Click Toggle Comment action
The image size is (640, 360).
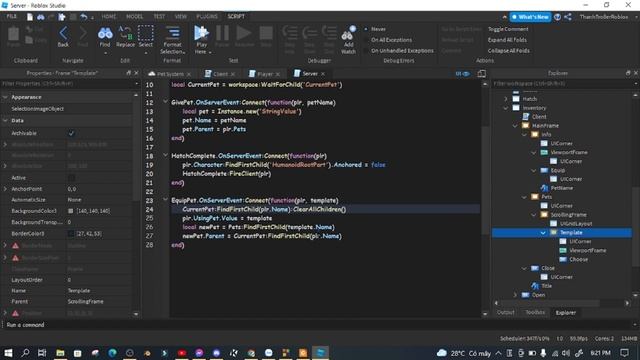coord(508,29)
